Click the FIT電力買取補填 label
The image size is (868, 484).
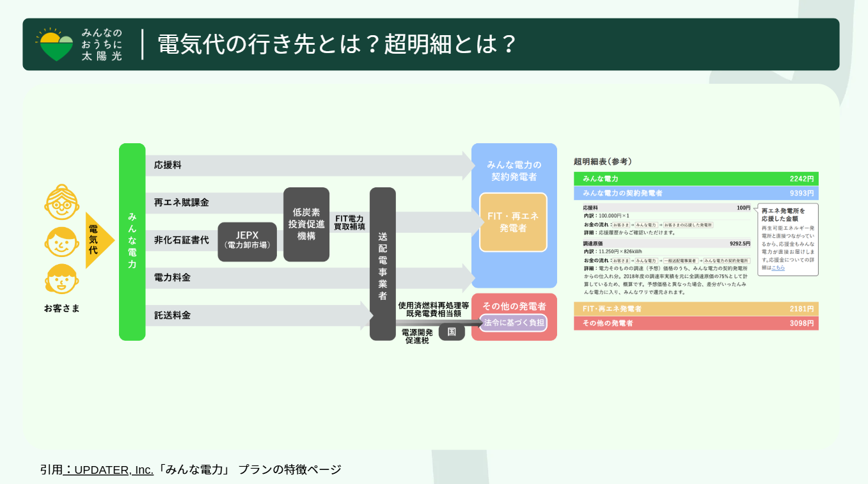coord(349,222)
